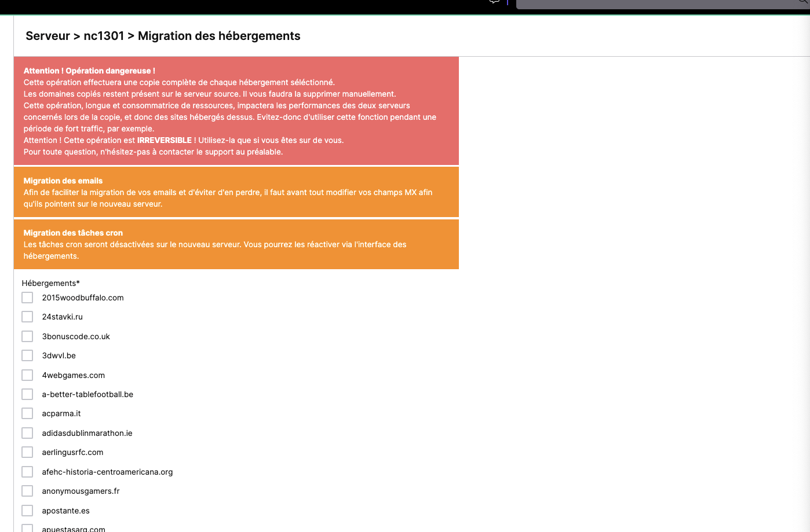Check the 2015woodbuffalo.com hosting checkbox
Viewport: 810px width, 532px height.
click(x=27, y=298)
